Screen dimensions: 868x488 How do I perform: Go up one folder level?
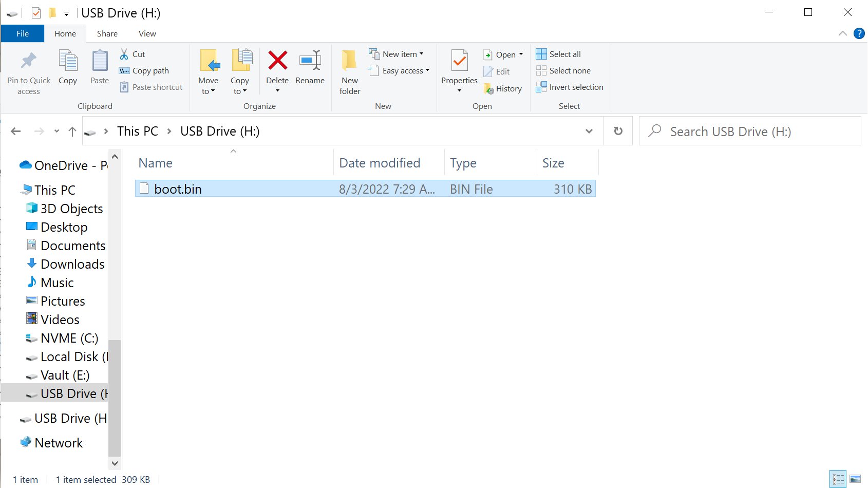[72, 131]
